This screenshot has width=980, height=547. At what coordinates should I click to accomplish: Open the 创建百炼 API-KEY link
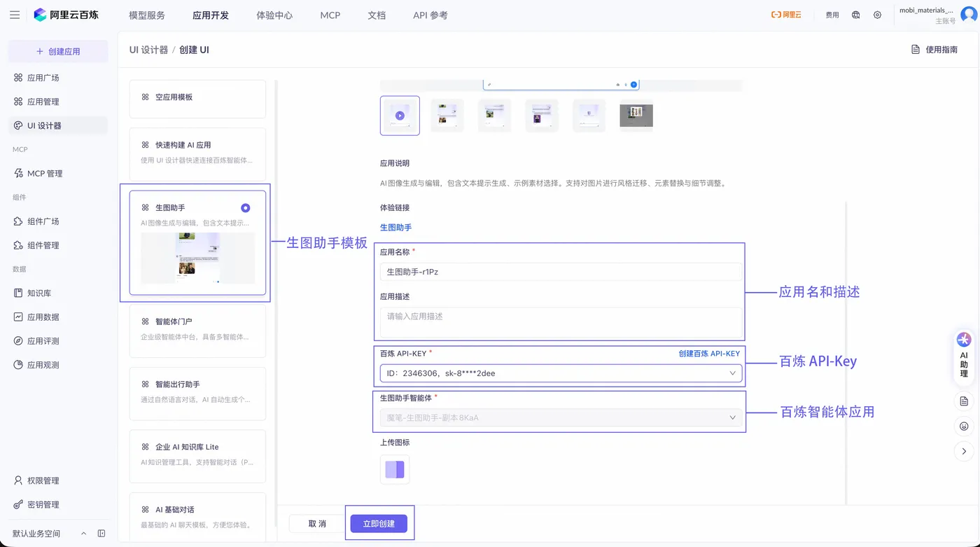(709, 354)
